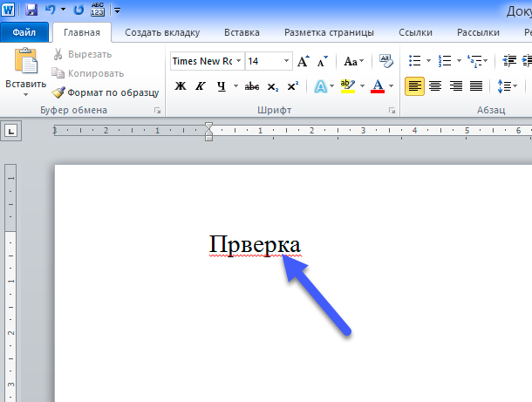The image size is (532, 402).
Task: Open the undo history dropdown arrow
Action: pyautogui.click(x=63, y=10)
